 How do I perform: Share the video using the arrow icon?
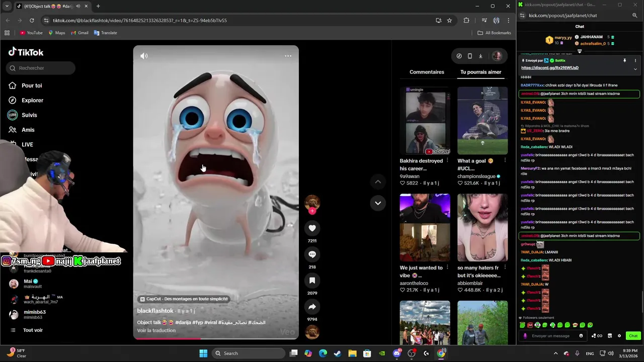312,307
